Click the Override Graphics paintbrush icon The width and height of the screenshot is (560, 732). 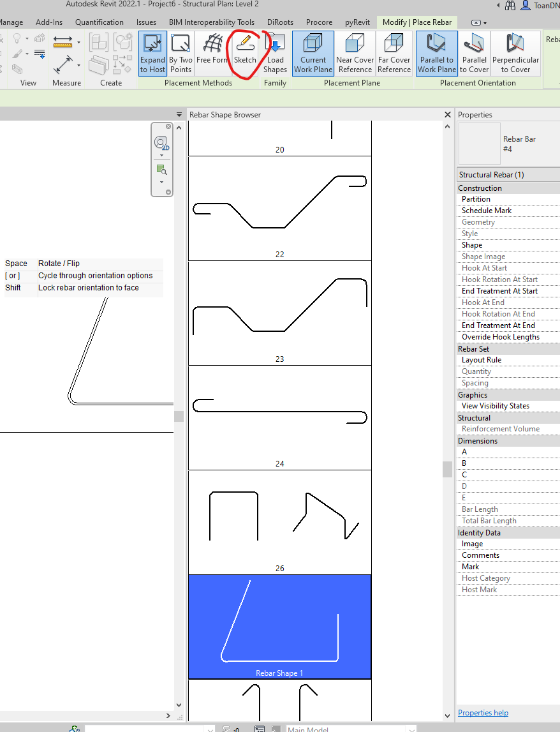click(x=17, y=54)
